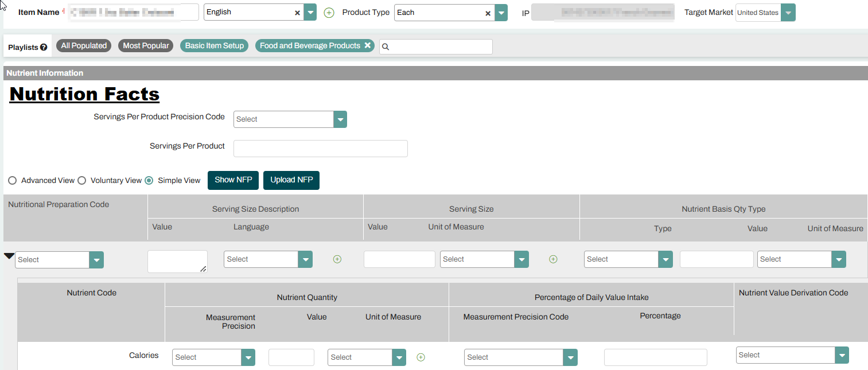This screenshot has width=868, height=370.
Task: Open the Target Market dropdown
Action: pos(788,12)
